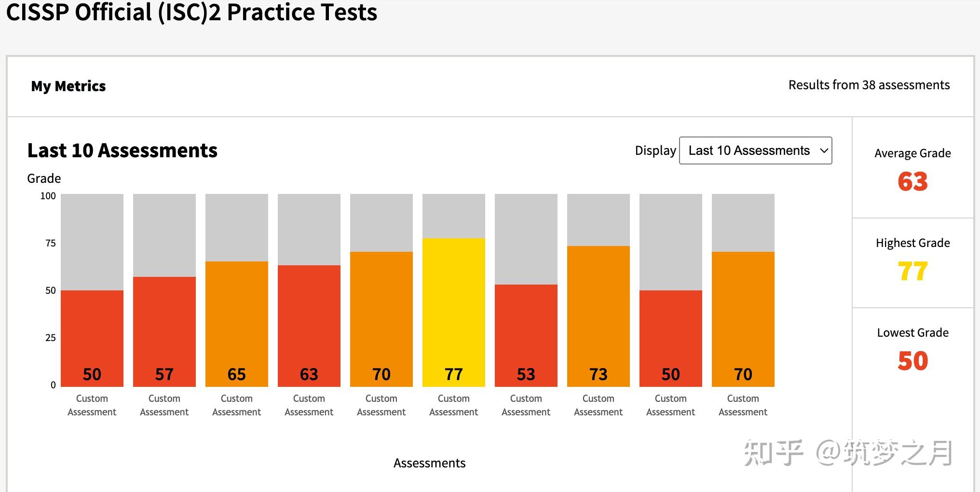Click the My Metrics heading
Screen dimensions: 980x492
68,86
